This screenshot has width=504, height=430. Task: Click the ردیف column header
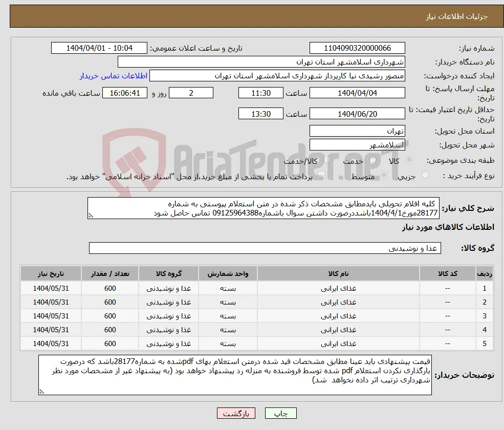click(485, 273)
